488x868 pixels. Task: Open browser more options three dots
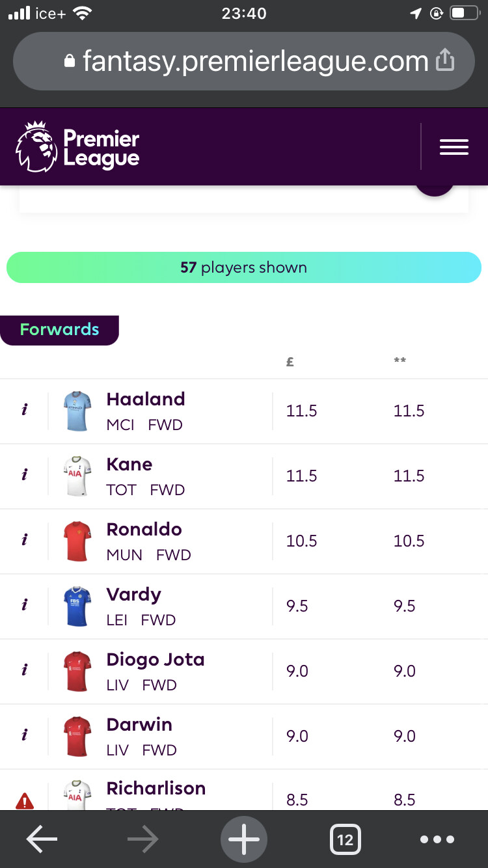point(437,839)
